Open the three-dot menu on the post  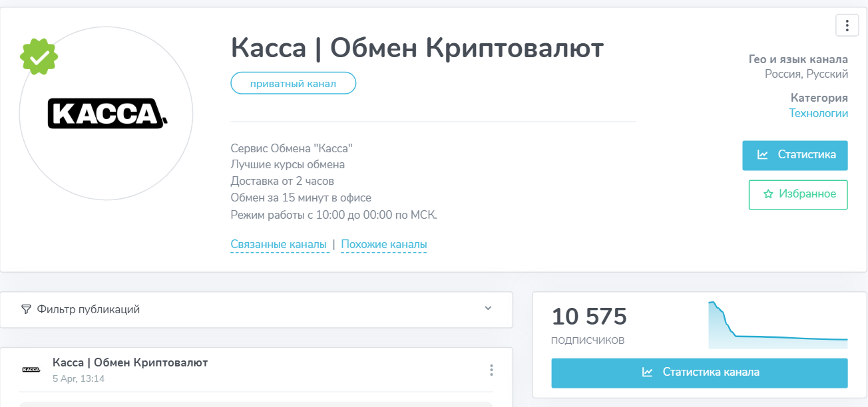[491, 369]
